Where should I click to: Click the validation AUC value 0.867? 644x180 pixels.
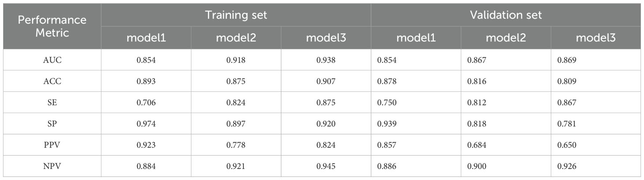tap(476, 60)
